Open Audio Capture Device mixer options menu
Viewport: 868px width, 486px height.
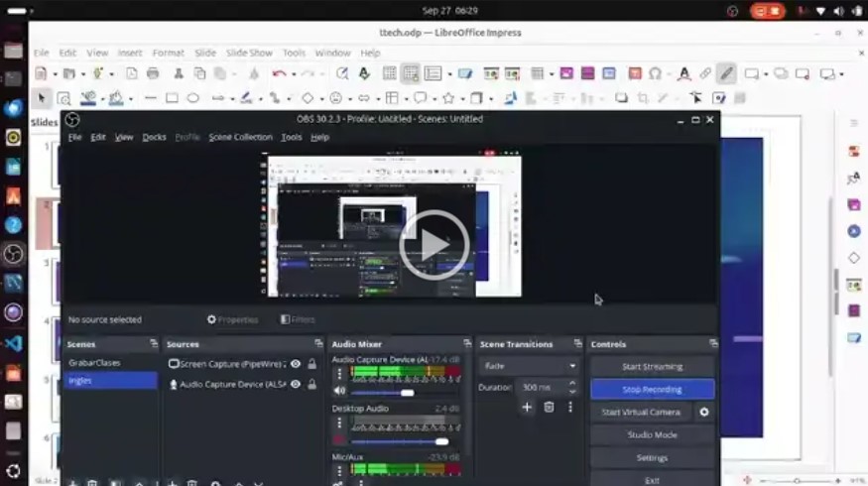click(339, 375)
